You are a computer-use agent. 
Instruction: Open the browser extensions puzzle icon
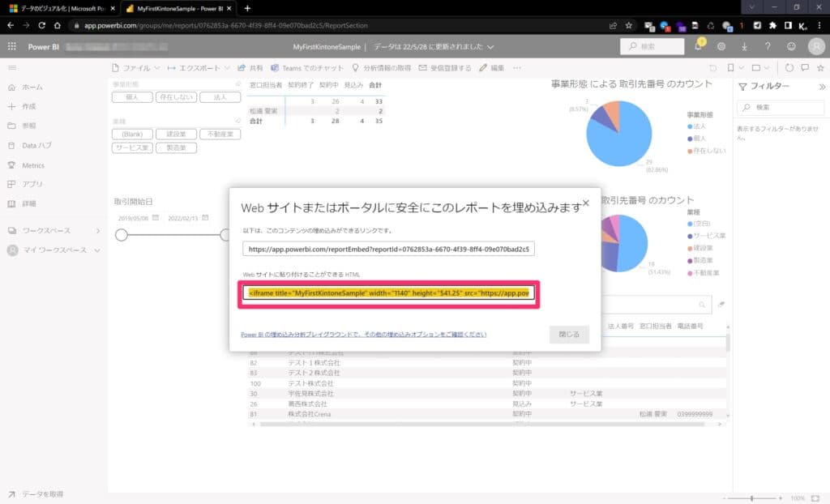[772, 25]
